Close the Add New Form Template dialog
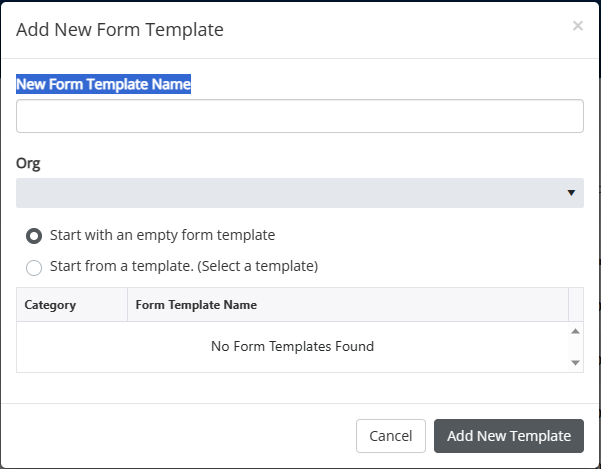The height and width of the screenshot is (469, 601). 577,26
